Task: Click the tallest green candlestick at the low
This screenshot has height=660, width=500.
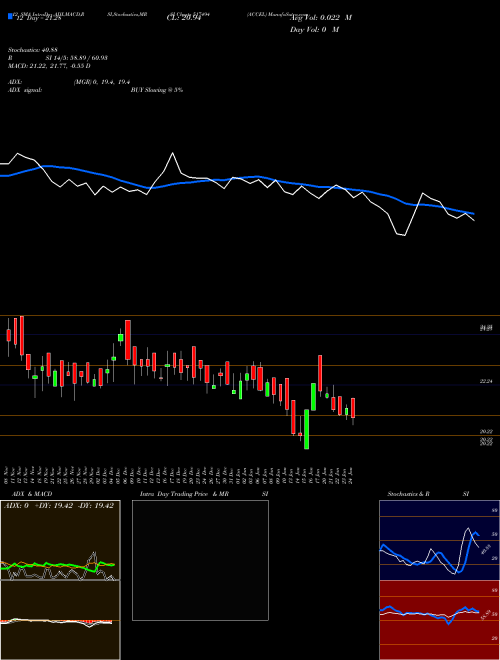Action: tap(306, 429)
